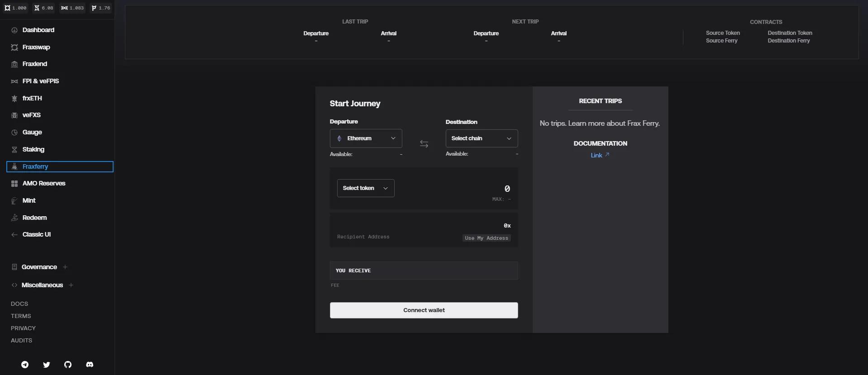Click the Miscellaneous code icon
The image size is (868, 375).
[x=14, y=285]
